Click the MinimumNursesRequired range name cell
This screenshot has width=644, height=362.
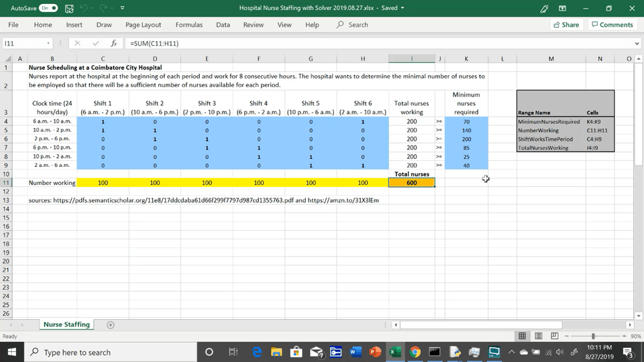point(551,121)
